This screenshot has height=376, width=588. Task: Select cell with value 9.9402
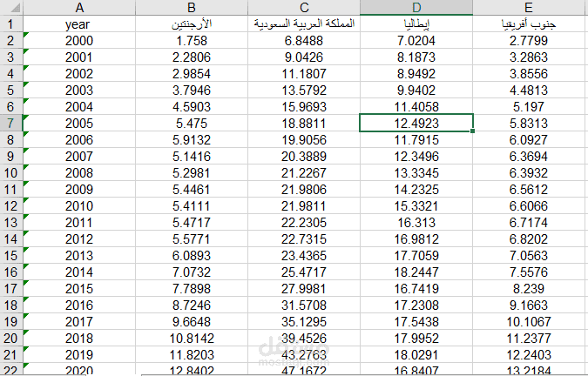[x=416, y=91]
